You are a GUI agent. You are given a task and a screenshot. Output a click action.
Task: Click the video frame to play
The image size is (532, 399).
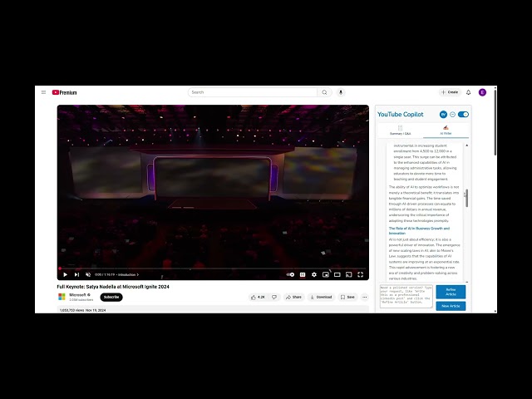pyautogui.click(x=213, y=186)
